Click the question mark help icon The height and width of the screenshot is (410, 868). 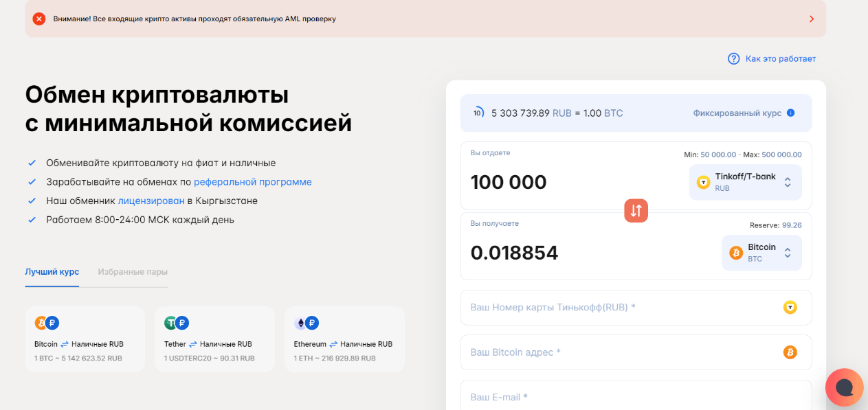[733, 59]
